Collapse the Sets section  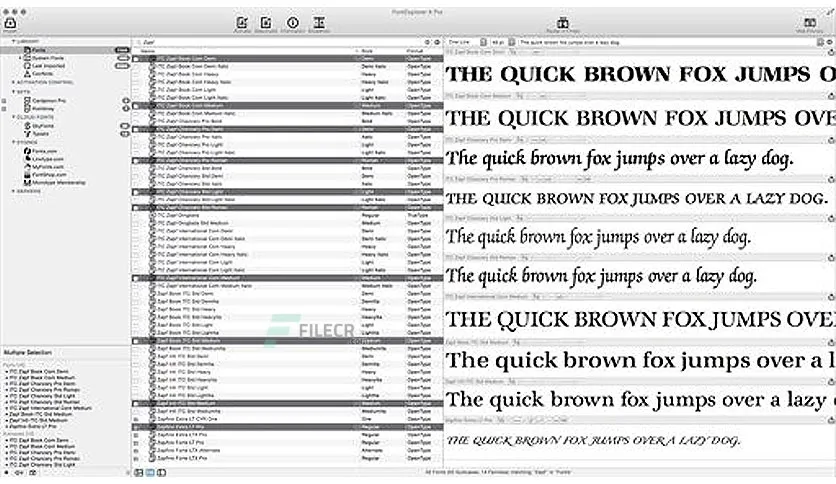coord(14,92)
